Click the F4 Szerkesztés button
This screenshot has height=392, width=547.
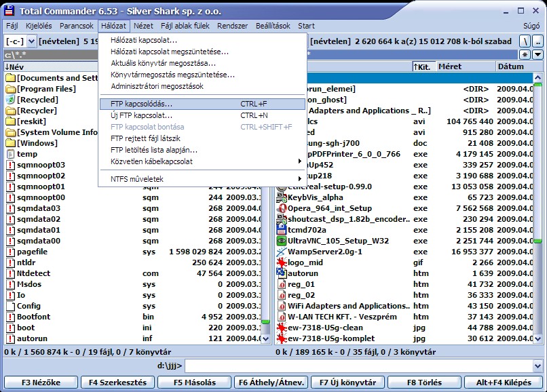pos(117,383)
